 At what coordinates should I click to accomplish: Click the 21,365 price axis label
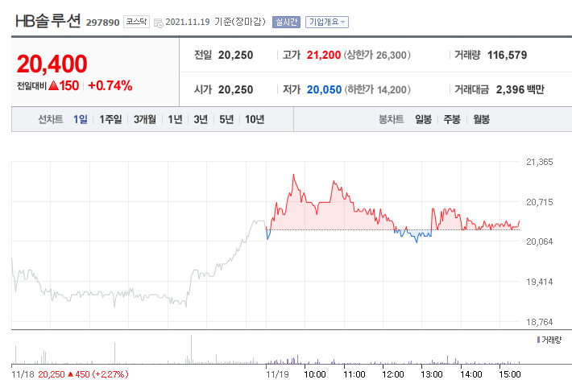coord(540,162)
